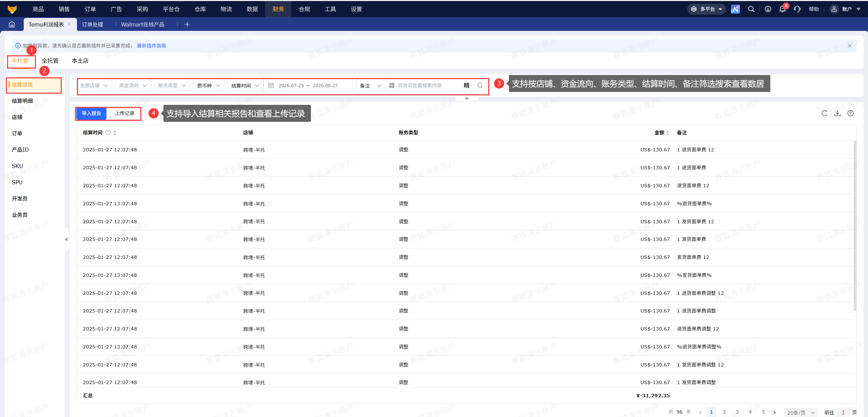Open the AI assistant icon

coord(735,9)
